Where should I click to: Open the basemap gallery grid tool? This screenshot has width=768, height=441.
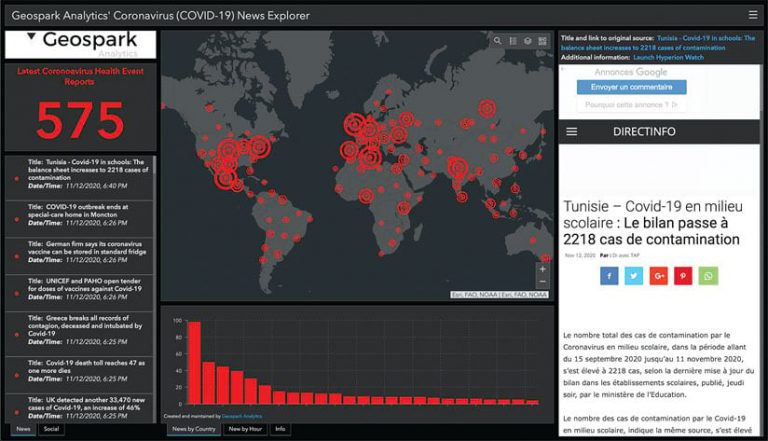[x=542, y=41]
